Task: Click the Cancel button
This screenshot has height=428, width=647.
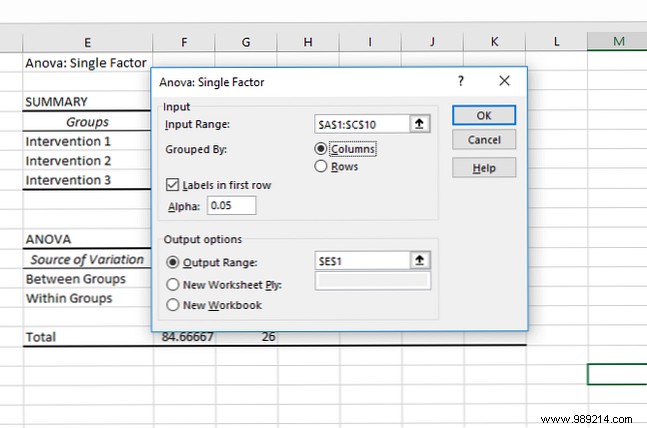Action: (484, 140)
